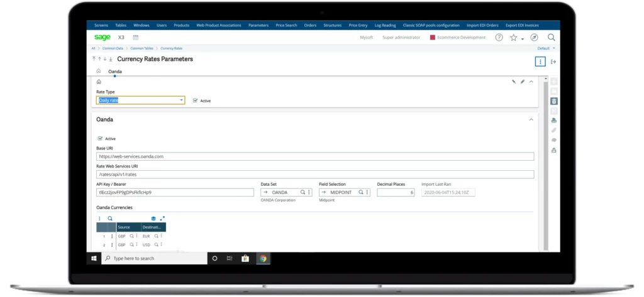
Task: Click the comment bubble icon in sidebar
Action: (x=554, y=140)
